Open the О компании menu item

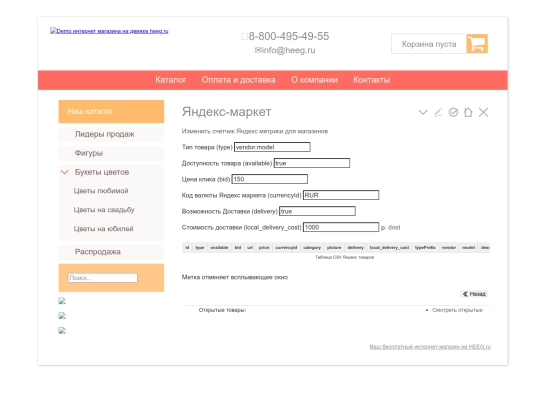(x=314, y=80)
